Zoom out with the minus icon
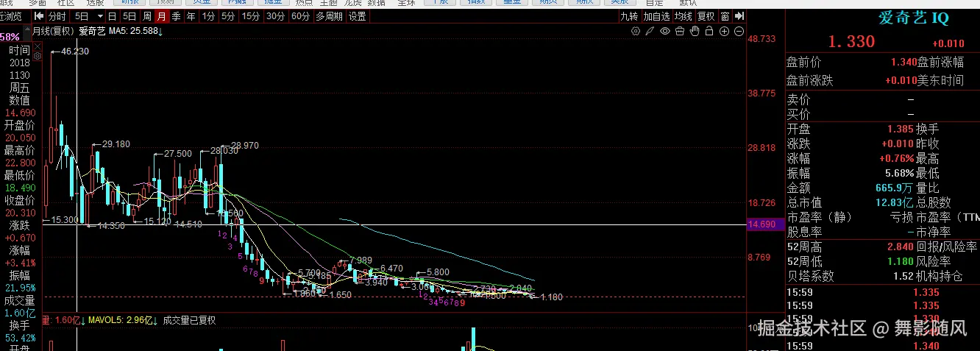980x351 pixels. pos(739,31)
